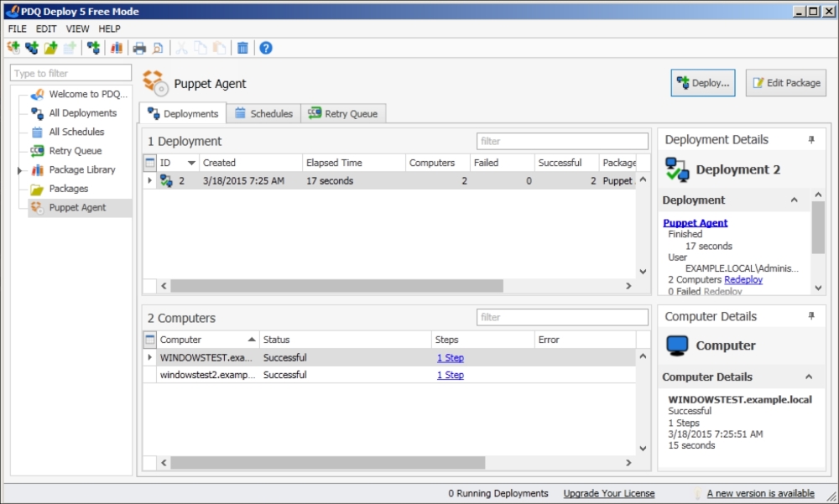The width and height of the screenshot is (839, 504).
Task: Click ID column sort dropdown arrow
Action: click(x=191, y=163)
